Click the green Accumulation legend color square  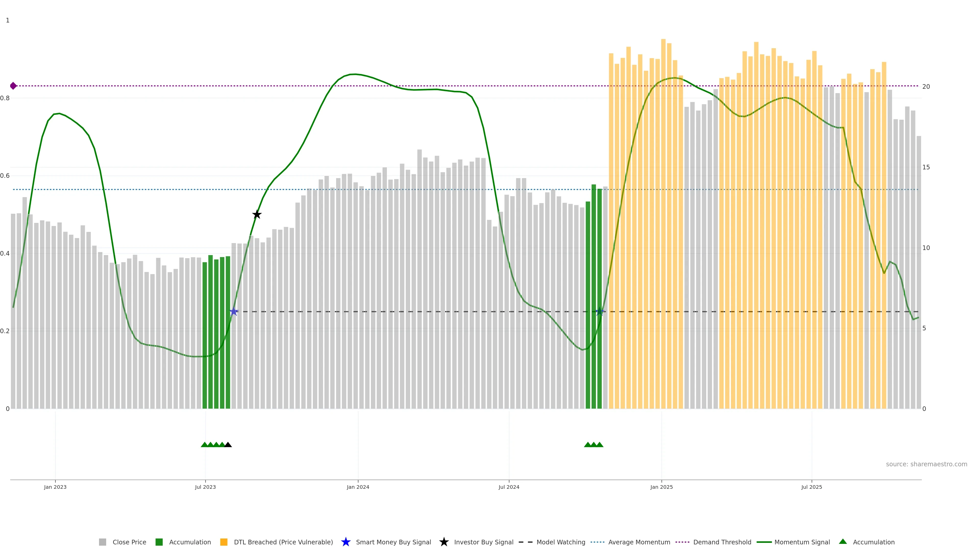point(159,542)
